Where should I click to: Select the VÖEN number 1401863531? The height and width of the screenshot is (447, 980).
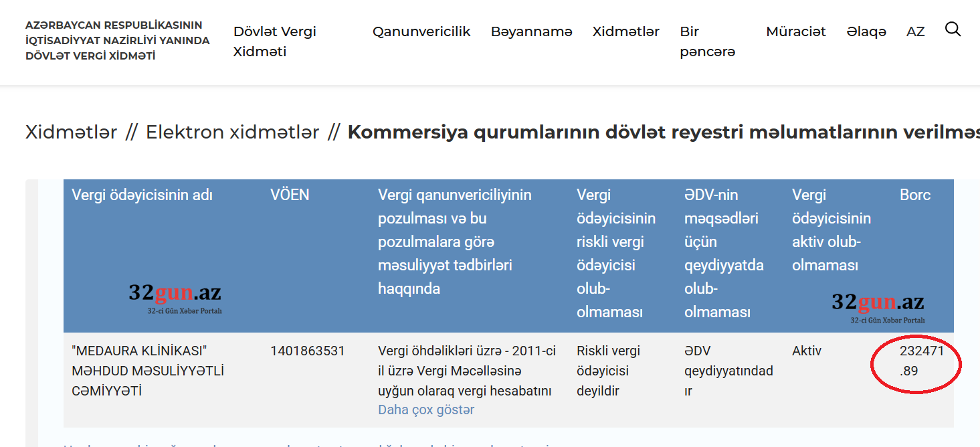[x=307, y=351]
